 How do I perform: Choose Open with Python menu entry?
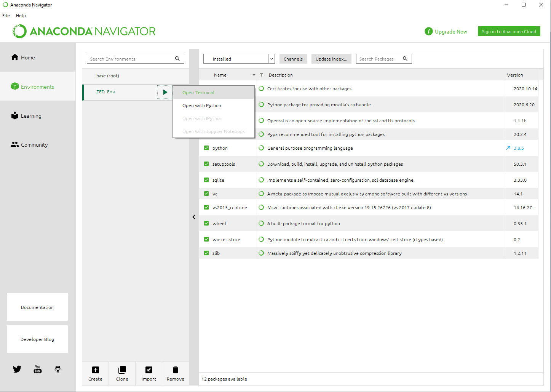coord(202,106)
